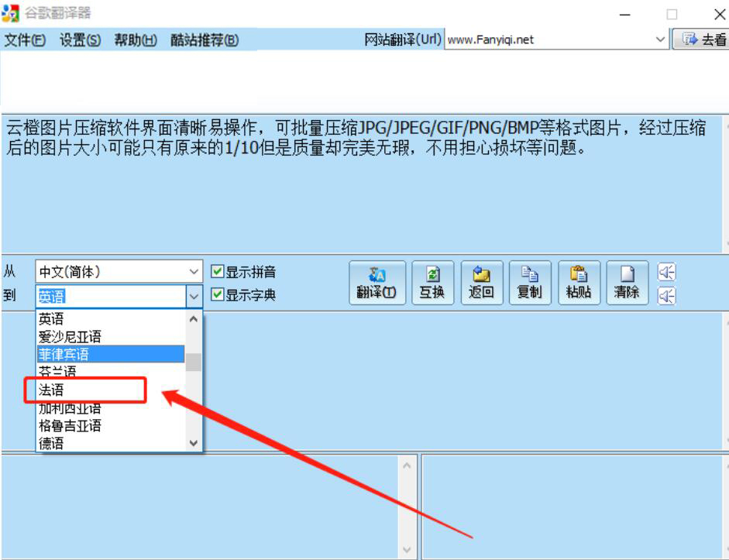Image resolution: width=729 pixels, height=560 pixels.
Task: Swap languages with the 互换 button
Action: 432,283
